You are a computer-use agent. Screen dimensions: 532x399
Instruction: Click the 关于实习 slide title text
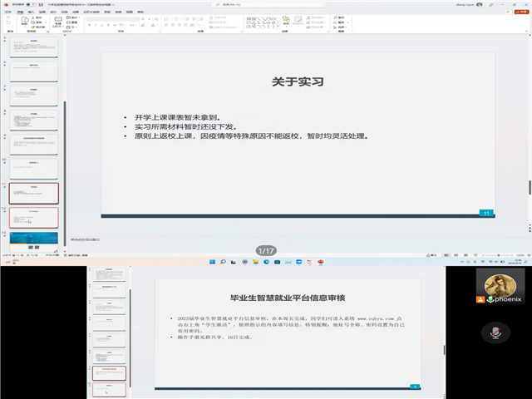(x=297, y=82)
